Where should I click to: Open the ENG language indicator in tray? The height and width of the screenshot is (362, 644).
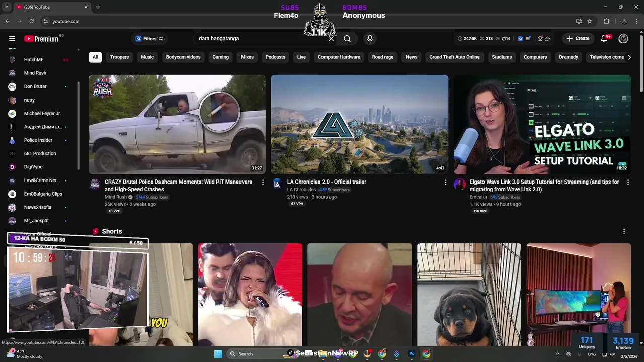point(592,354)
